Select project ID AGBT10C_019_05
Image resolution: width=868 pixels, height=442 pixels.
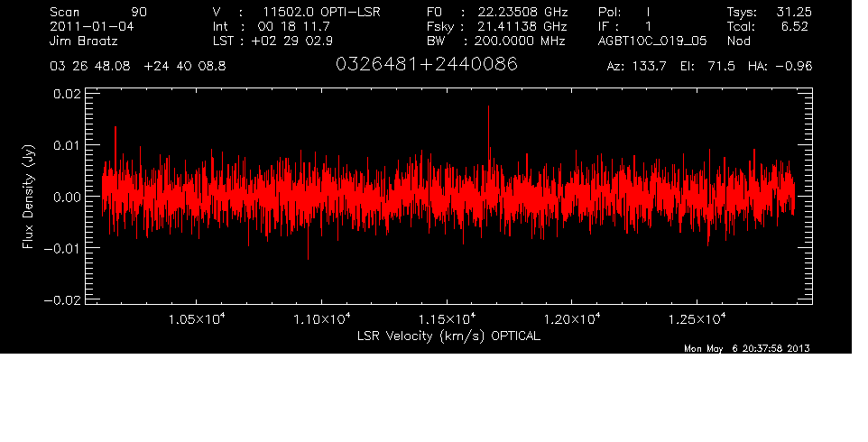pos(652,41)
